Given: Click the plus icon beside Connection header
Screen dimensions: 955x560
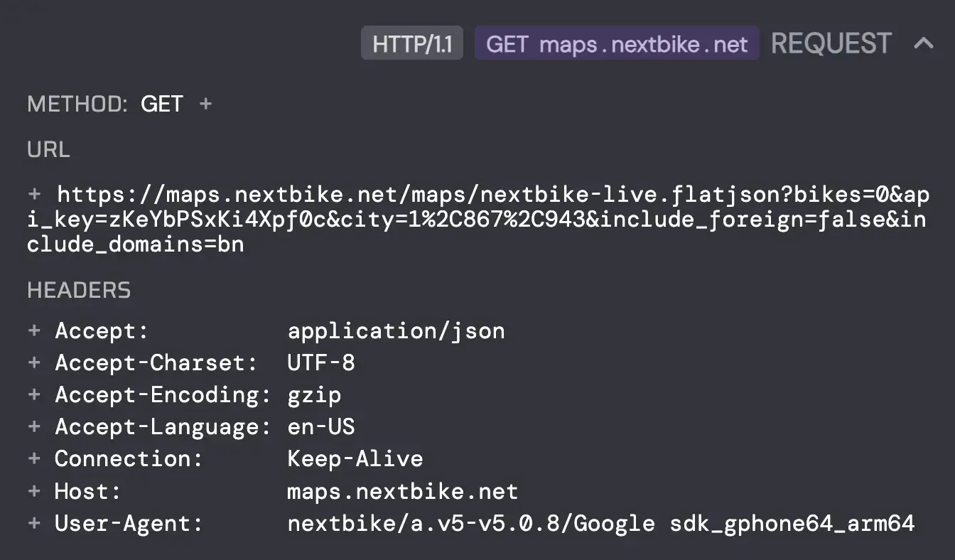Looking at the screenshot, I should click(34, 459).
